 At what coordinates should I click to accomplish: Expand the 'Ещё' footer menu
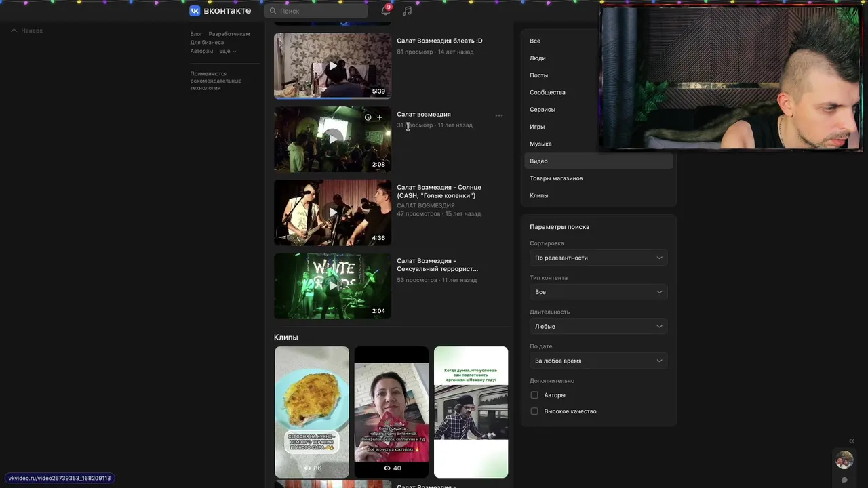[226, 51]
